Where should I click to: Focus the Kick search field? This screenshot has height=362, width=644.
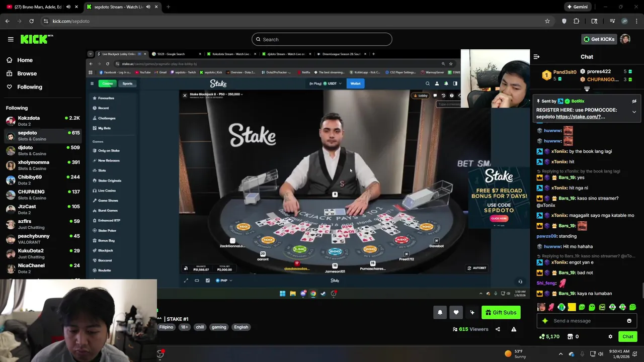click(x=322, y=39)
